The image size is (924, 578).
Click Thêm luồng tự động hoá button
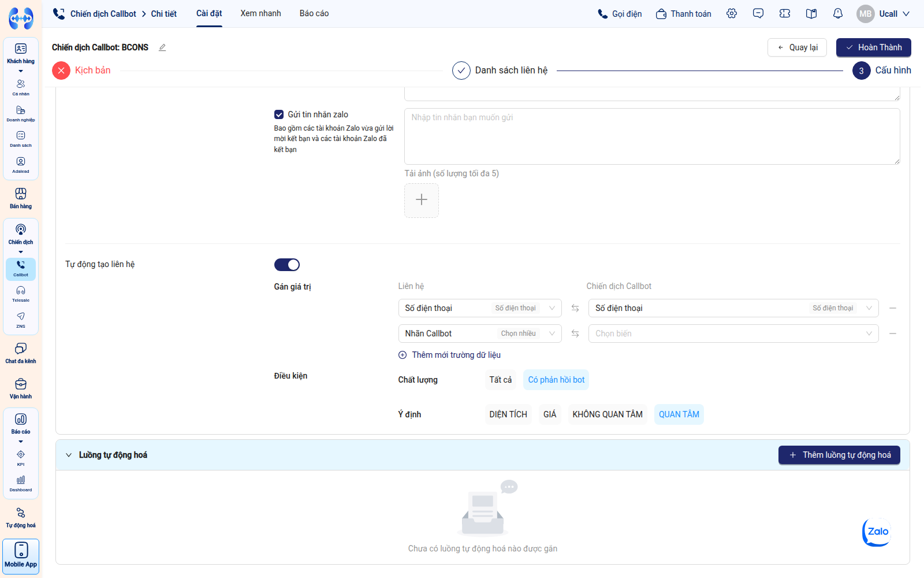pyautogui.click(x=839, y=455)
